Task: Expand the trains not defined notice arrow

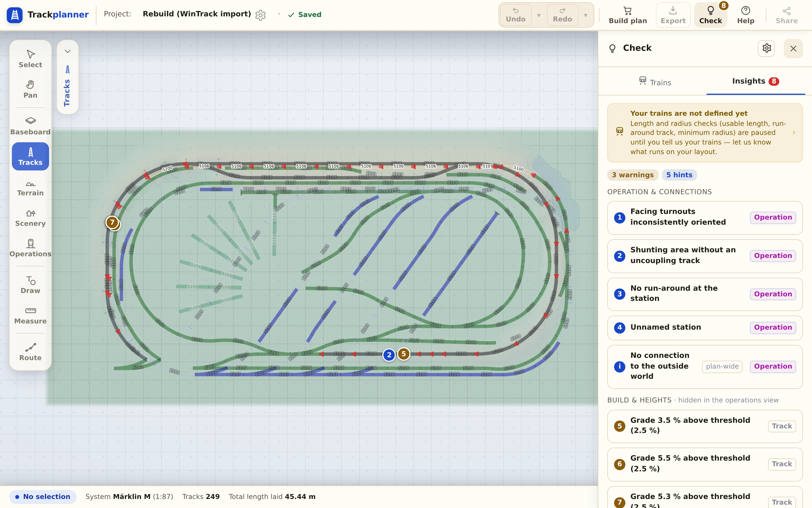Action: pos(794,133)
